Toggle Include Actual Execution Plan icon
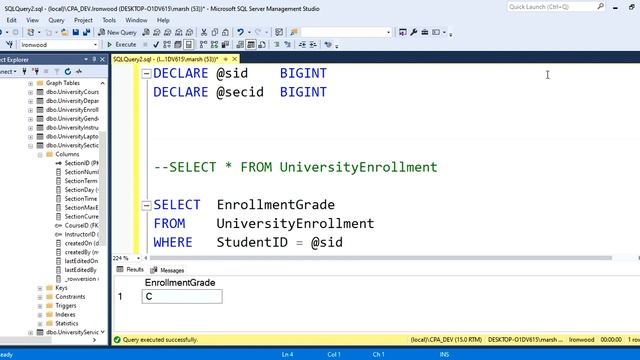 click(203, 44)
